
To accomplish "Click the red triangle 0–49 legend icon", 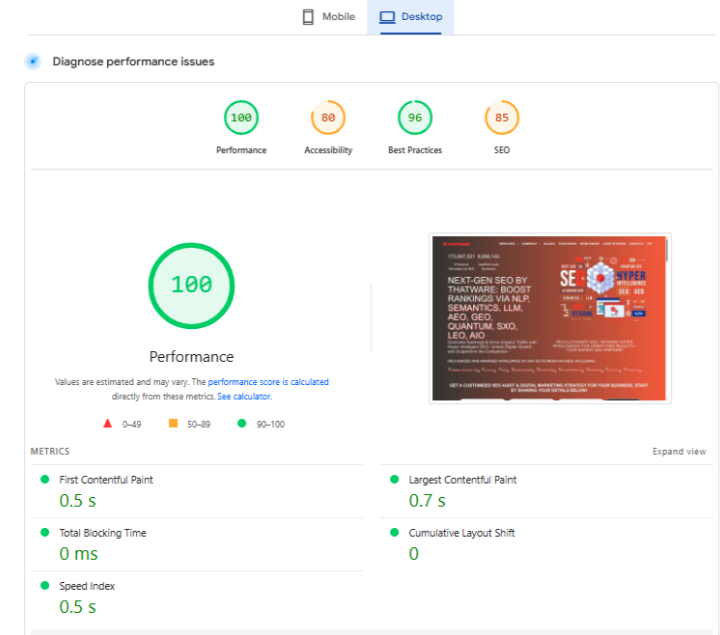I will coord(107,424).
